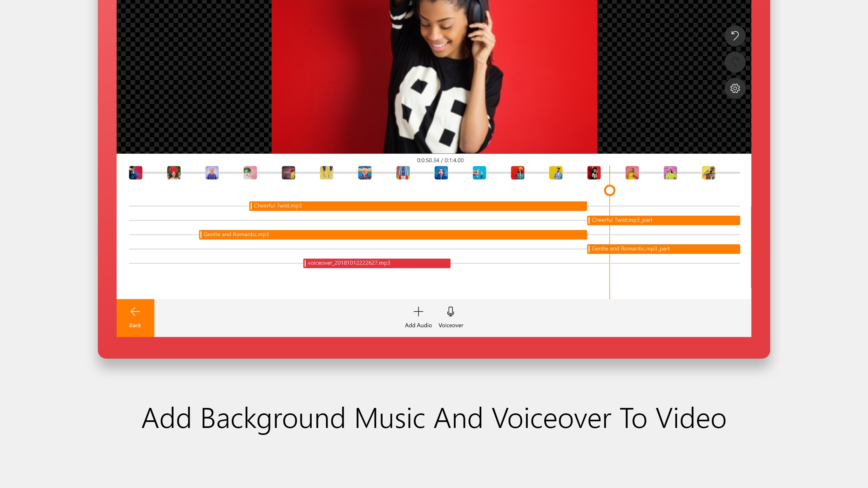Undo the last editing action
This screenshot has width=868, height=488.
(x=735, y=36)
